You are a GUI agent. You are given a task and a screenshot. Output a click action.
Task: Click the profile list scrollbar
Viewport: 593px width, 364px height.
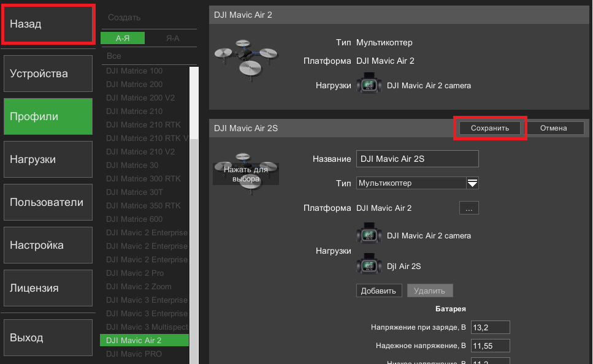coord(194,216)
